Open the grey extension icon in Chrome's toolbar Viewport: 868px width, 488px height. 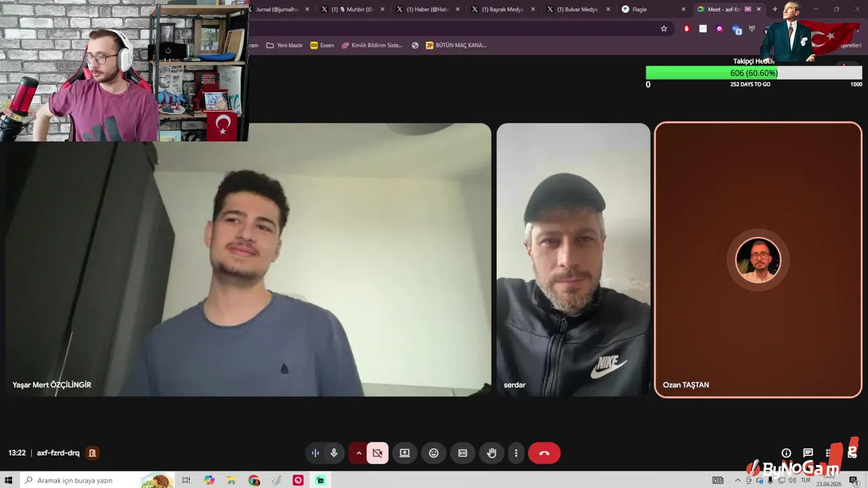(x=752, y=28)
